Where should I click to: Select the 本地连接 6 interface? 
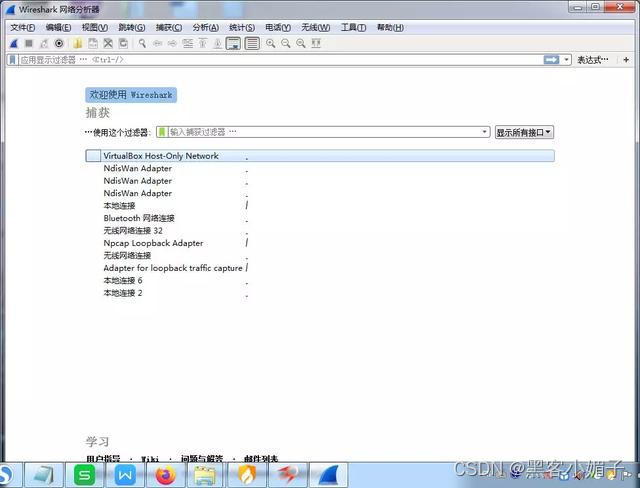pyautogui.click(x=123, y=280)
